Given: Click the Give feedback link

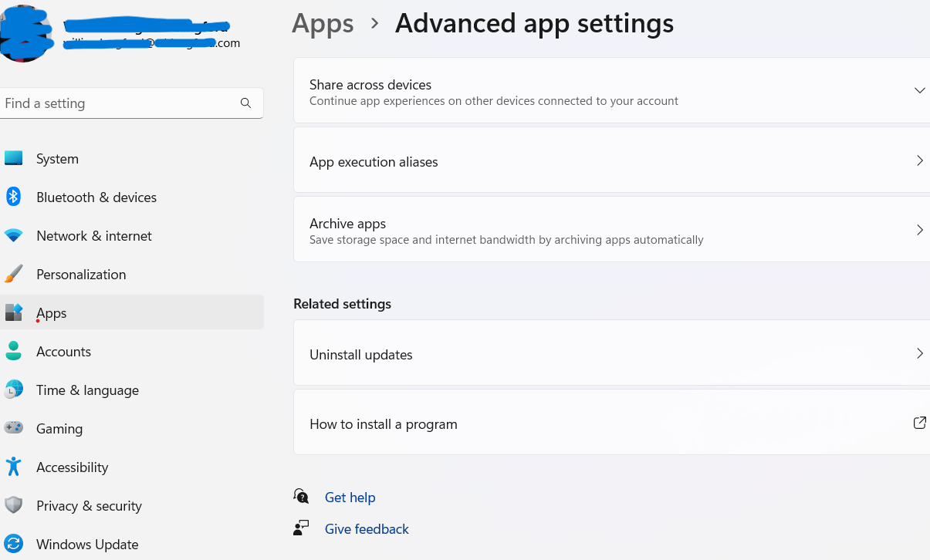Looking at the screenshot, I should pyautogui.click(x=367, y=529).
